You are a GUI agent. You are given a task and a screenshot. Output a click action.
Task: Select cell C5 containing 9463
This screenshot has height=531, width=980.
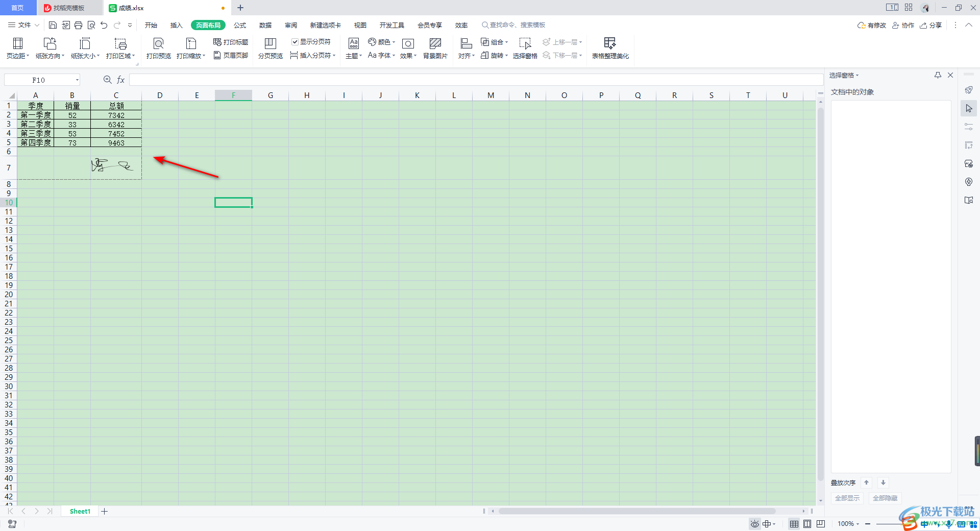(x=116, y=143)
